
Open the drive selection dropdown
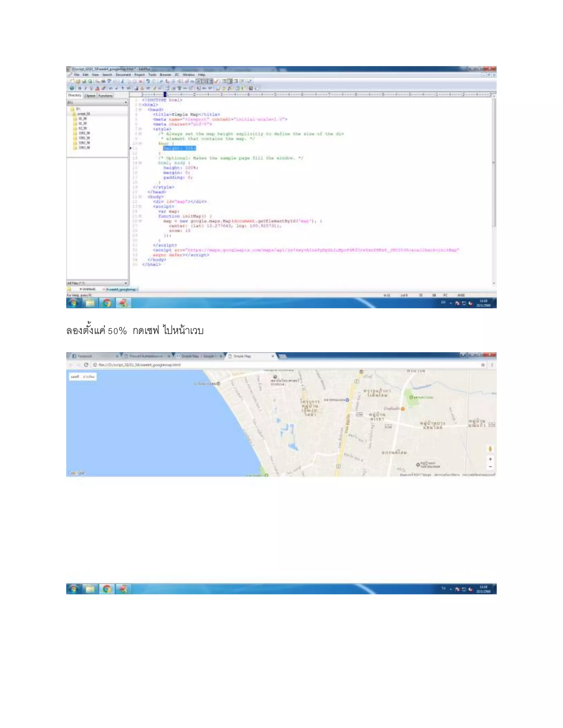click(125, 103)
